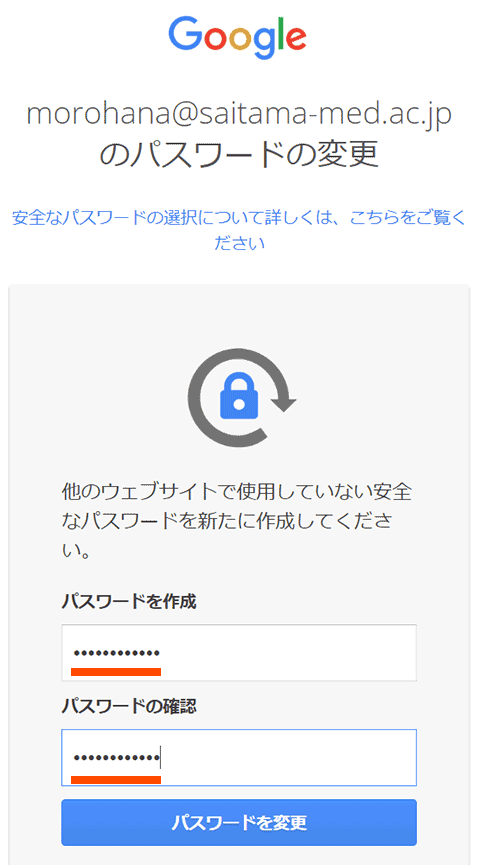Click the 'ださい' end of the help link
Viewport: 480px width, 865px height.
[239, 243]
